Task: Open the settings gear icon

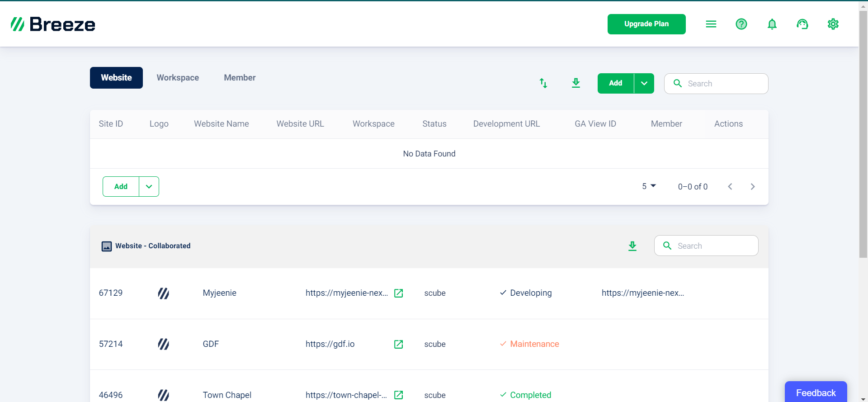Action: tap(833, 24)
